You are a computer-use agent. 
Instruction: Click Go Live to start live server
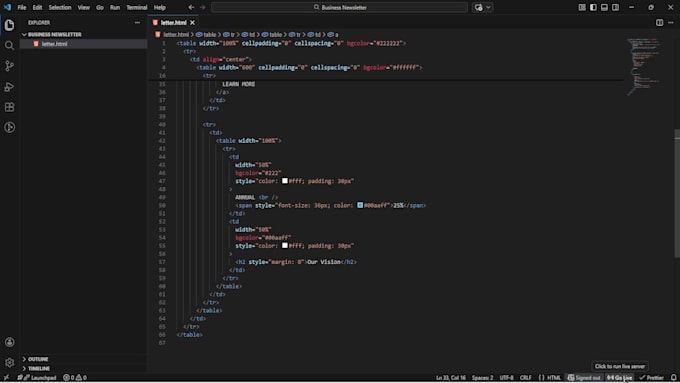(x=620, y=378)
